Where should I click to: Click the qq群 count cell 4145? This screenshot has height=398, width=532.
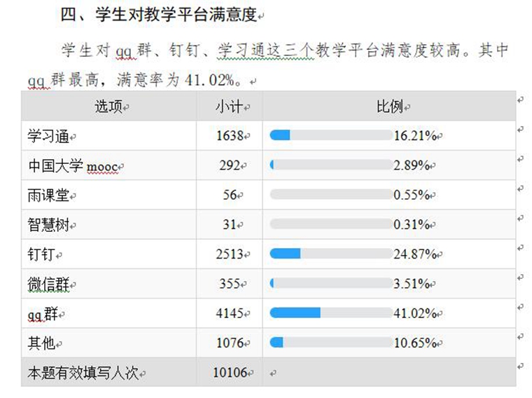click(x=230, y=313)
